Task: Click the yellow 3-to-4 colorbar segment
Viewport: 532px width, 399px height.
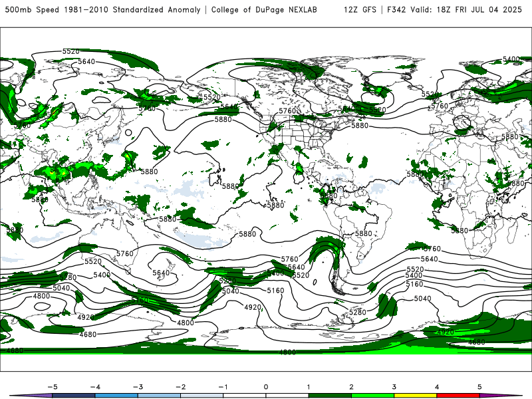Action: (415, 396)
